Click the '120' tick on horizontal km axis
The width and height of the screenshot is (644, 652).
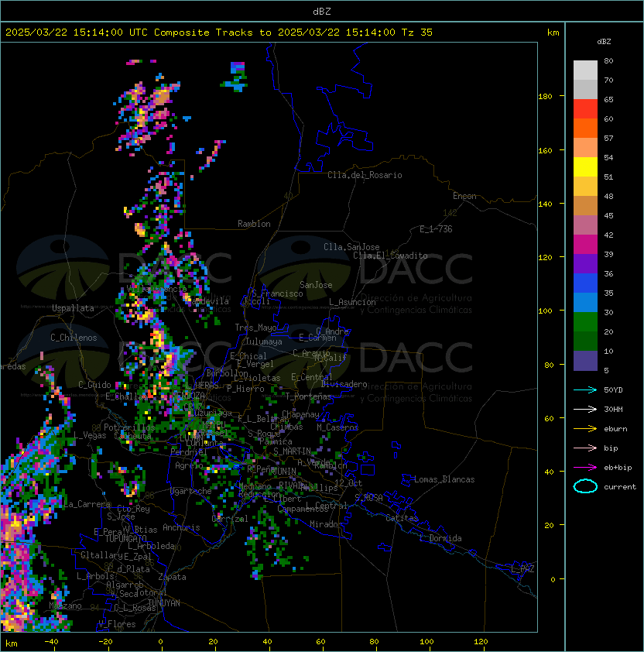481,642
